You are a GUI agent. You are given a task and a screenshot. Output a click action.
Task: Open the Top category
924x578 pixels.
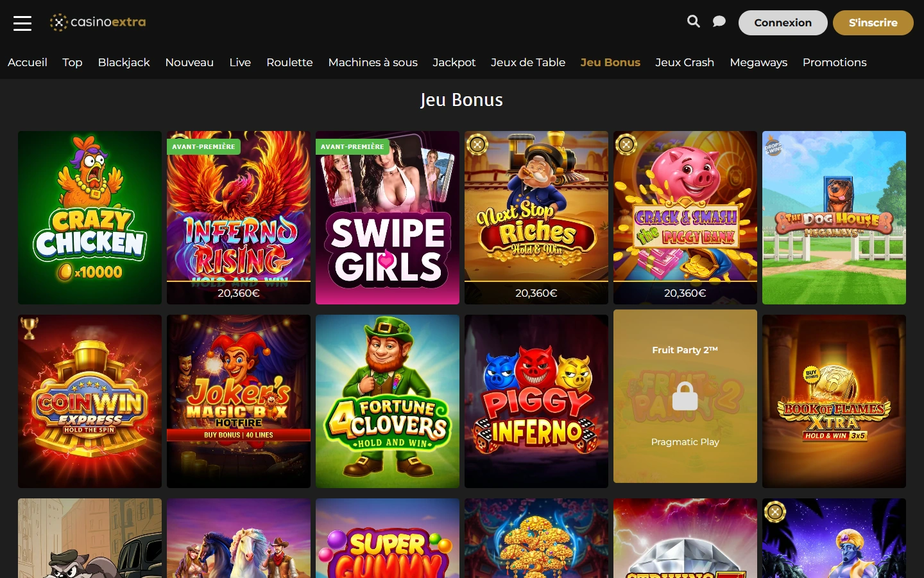[73, 62]
